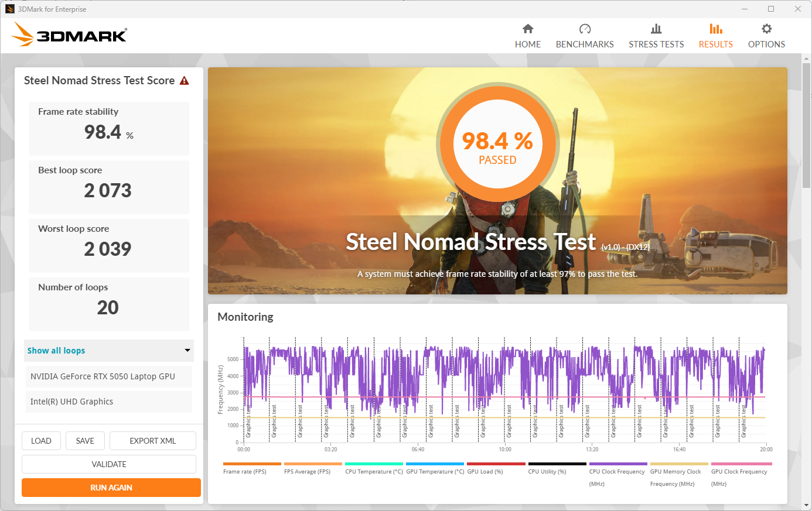This screenshot has height=511, width=812.
Task: Open the OPTIONS tab label
Action: (766, 44)
